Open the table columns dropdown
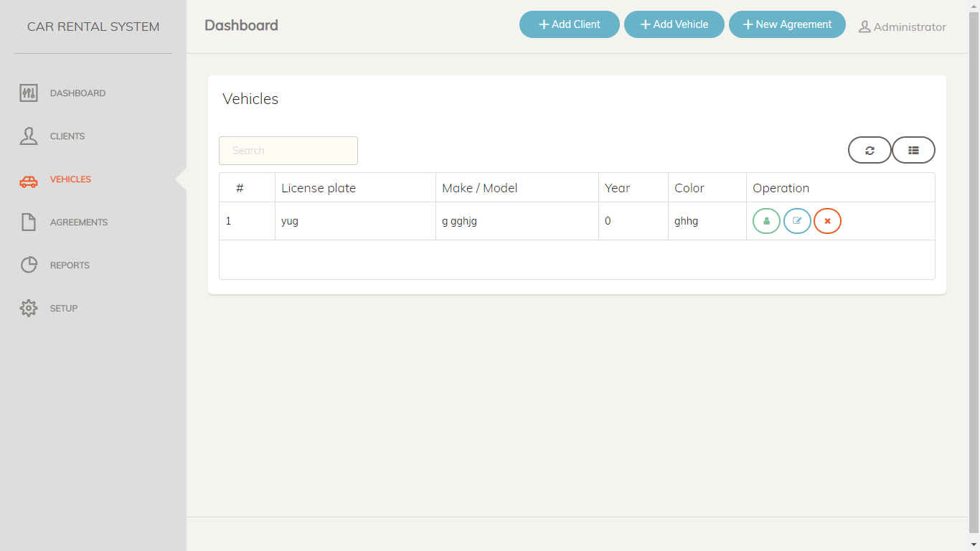The width and height of the screenshot is (980, 551). [x=913, y=151]
